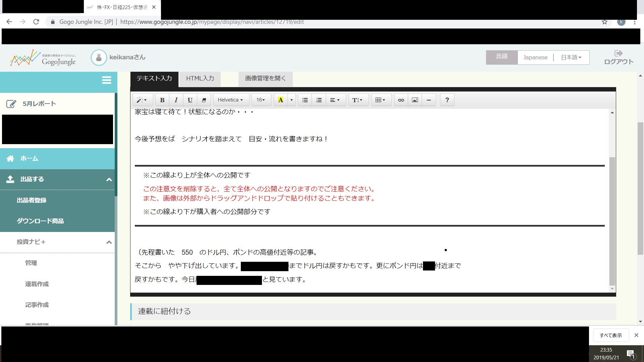Insert a horizontal rule line
Screen dimensions: 644x362
[x=429, y=100]
